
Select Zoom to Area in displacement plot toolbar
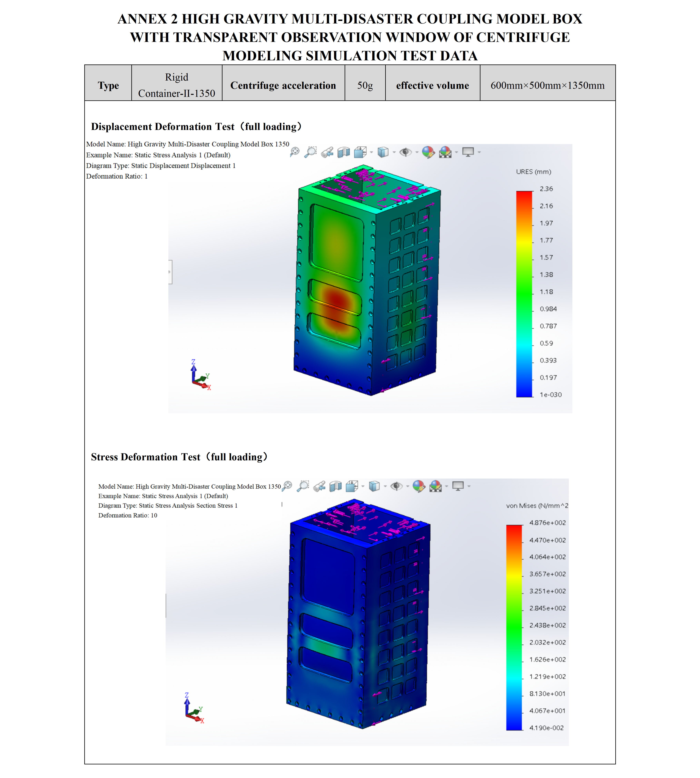pyautogui.click(x=310, y=152)
